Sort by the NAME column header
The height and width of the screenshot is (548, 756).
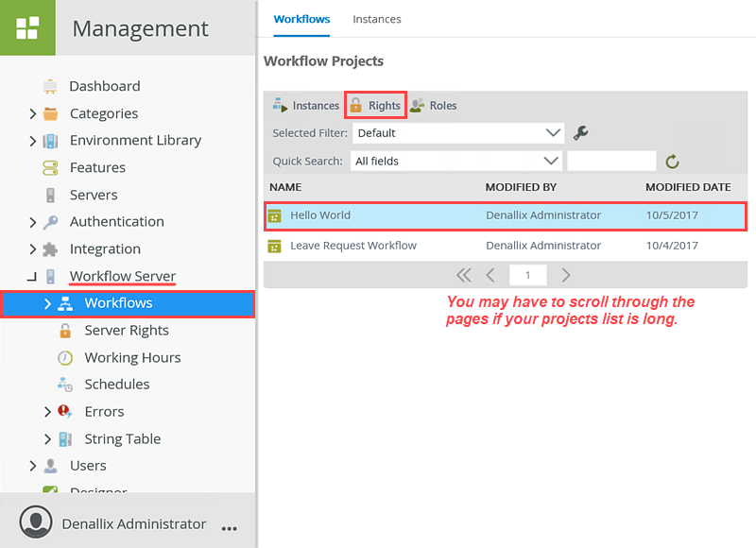(285, 187)
